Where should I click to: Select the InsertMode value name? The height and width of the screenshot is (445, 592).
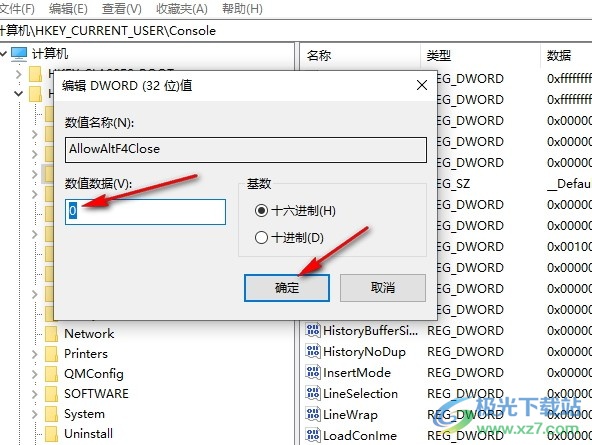pos(357,373)
